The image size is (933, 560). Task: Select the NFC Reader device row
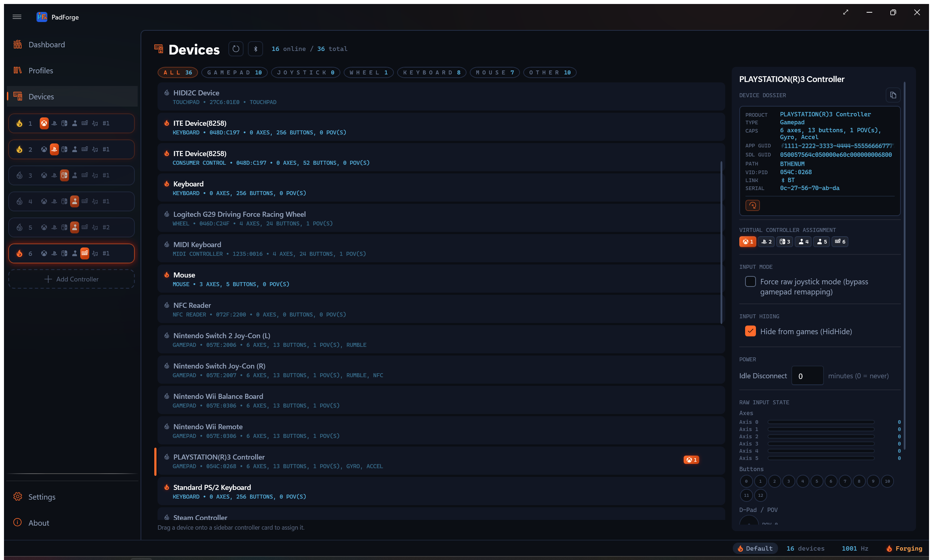click(441, 309)
